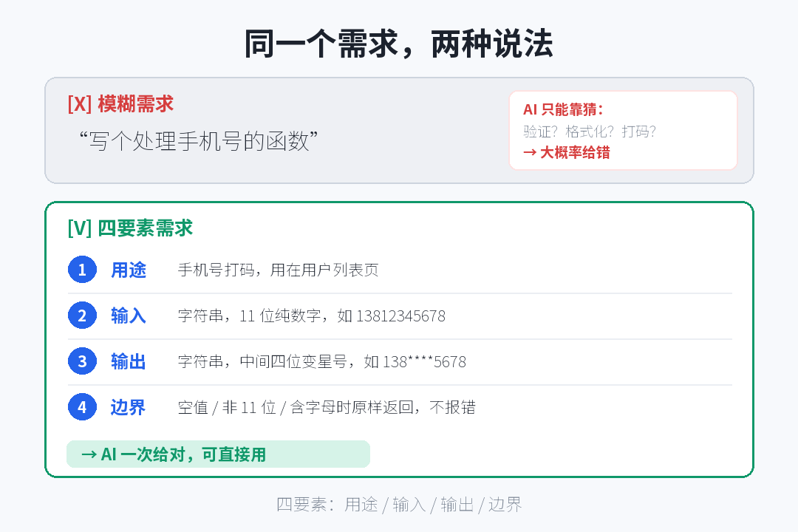Click the line ending with 不报错
Screen dimensions: 798x532
327,407
